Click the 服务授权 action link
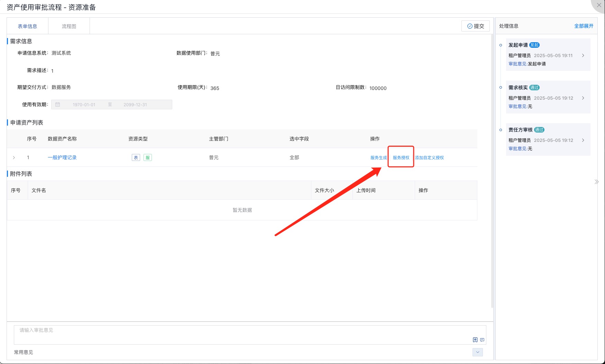The height and width of the screenshot is (364, 605). 401,157
